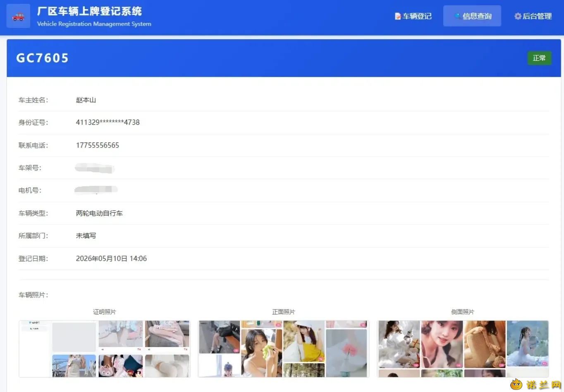This screenshot has width=564, height=392.
Task: Click owner name 赵本山
Action: coord(86,100)
